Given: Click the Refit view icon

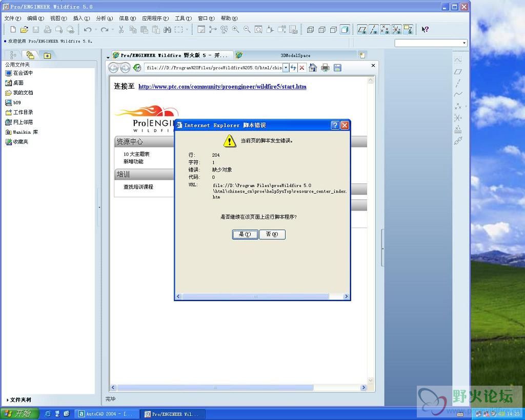Looking at the screenshot, I should pos(258,29).
